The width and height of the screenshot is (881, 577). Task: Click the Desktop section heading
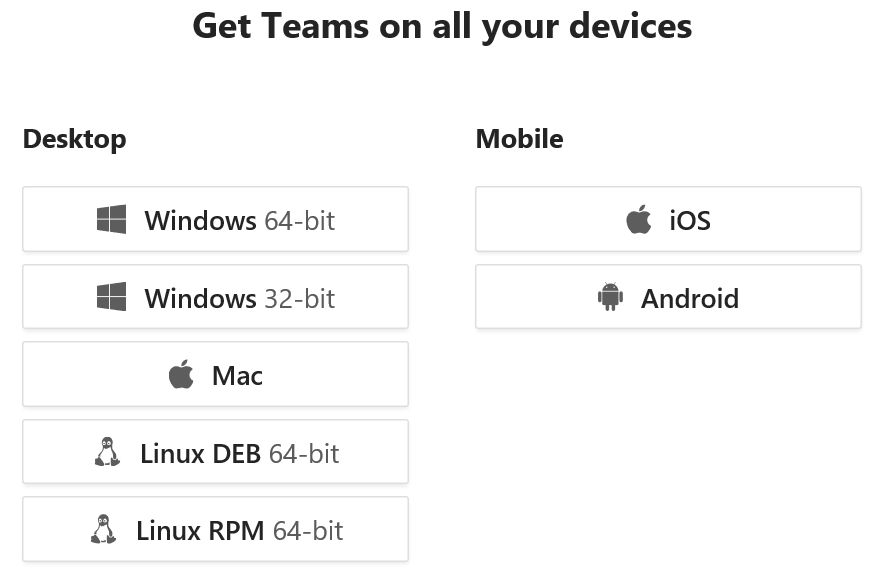tap(74, 139)
